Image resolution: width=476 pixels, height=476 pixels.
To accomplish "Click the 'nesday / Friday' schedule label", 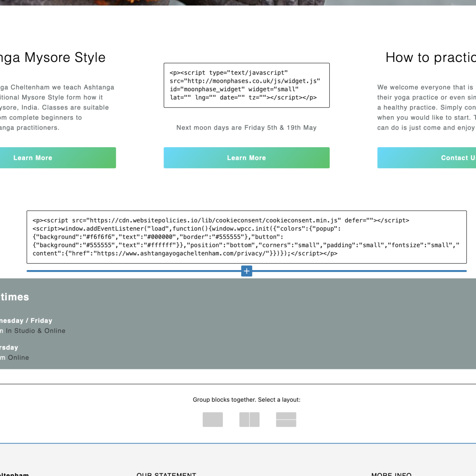I will tap(26, 321).
